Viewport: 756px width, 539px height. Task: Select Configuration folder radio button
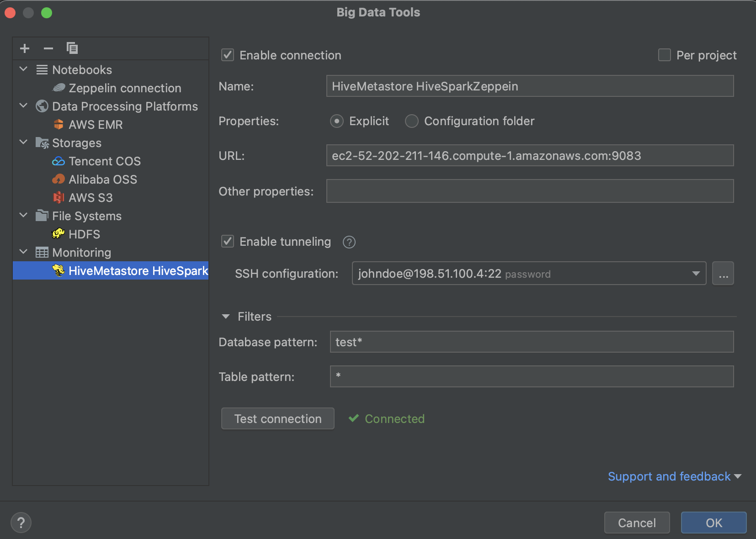(412, 121)
